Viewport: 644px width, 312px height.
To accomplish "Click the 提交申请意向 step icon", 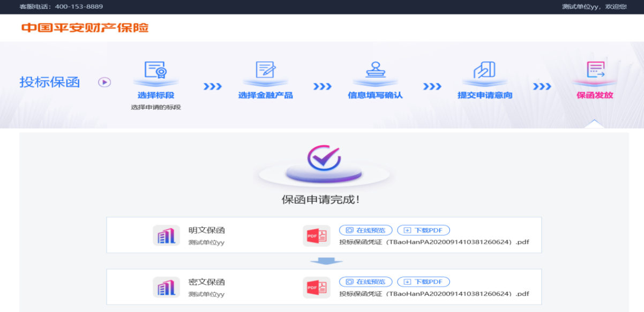I will 484,70.
